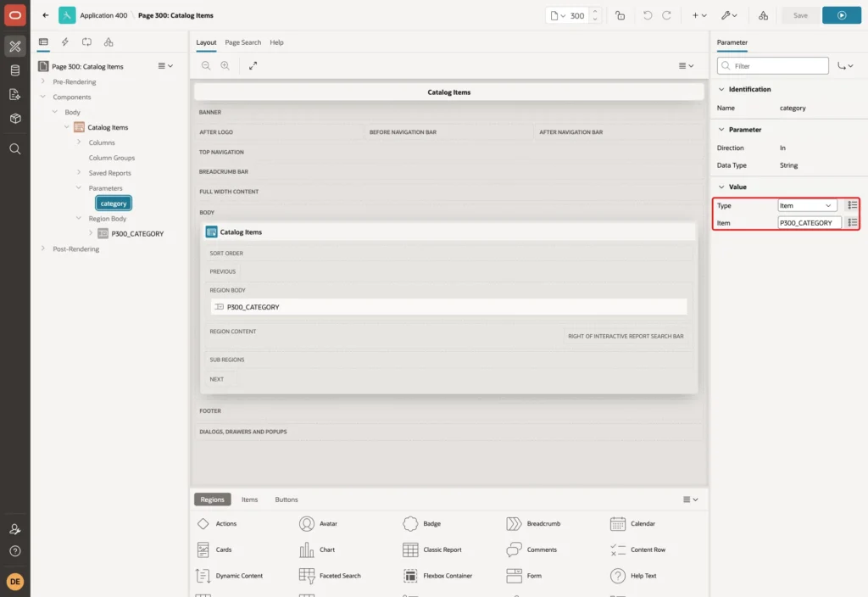Select the Classic Report region in gallery
The width and height of the screenshot is (868, 597).
pos(432,550)
